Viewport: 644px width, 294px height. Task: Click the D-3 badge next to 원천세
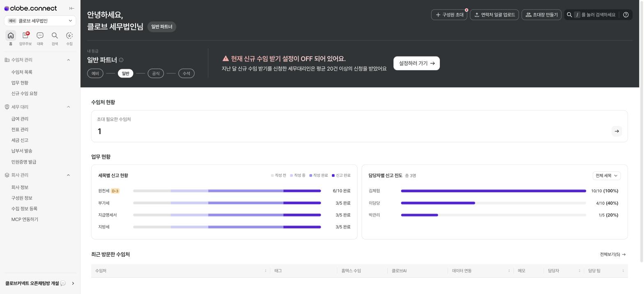[x=115, y=191]
